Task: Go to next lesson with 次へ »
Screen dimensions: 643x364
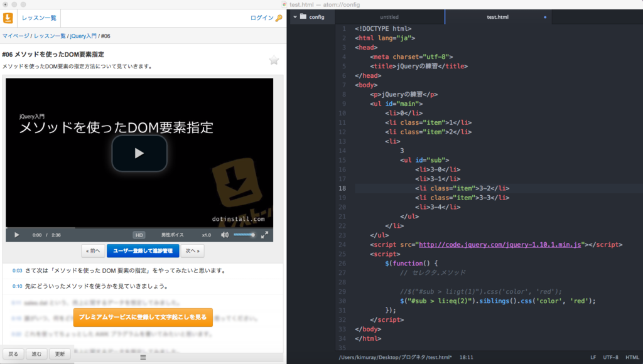Action: 192,251
